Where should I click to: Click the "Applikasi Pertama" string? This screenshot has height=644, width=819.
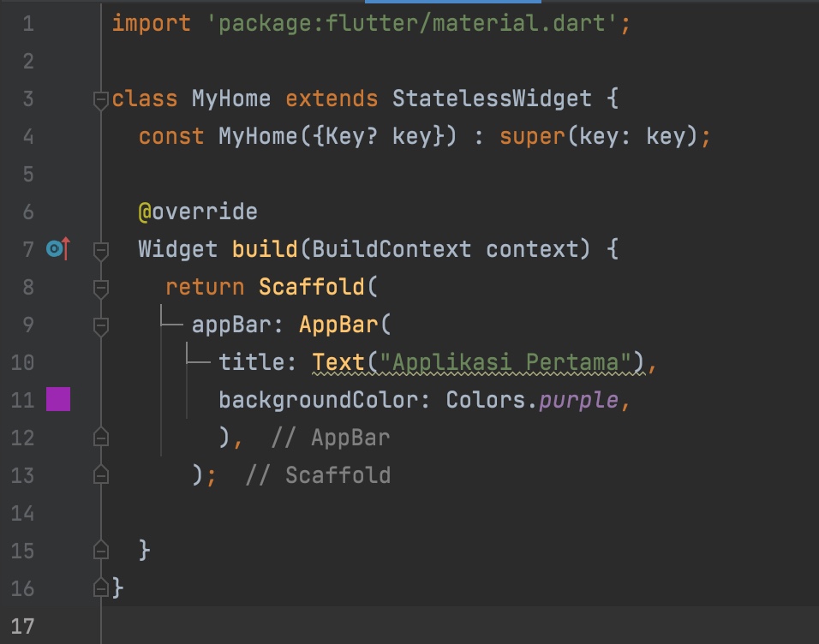point(505,362)
